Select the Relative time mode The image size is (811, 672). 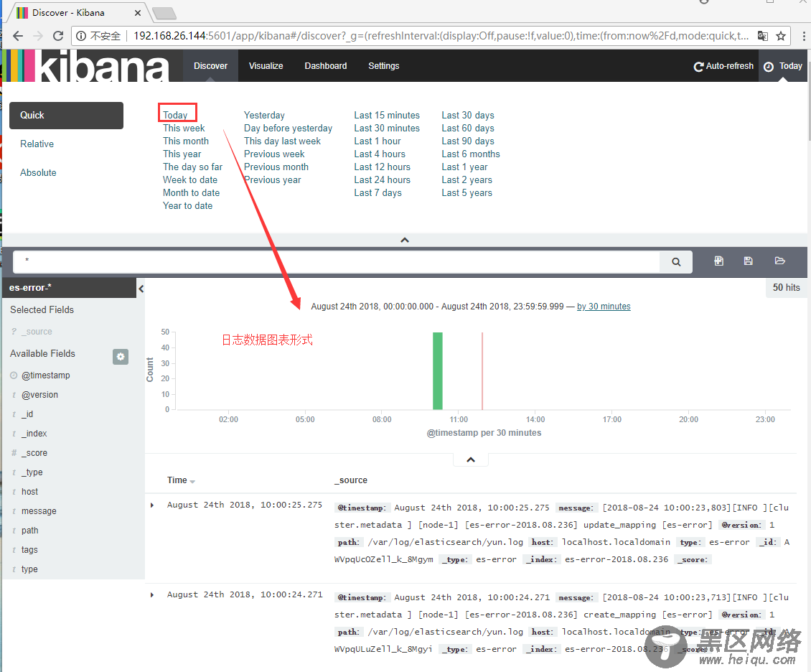point(37,144)
